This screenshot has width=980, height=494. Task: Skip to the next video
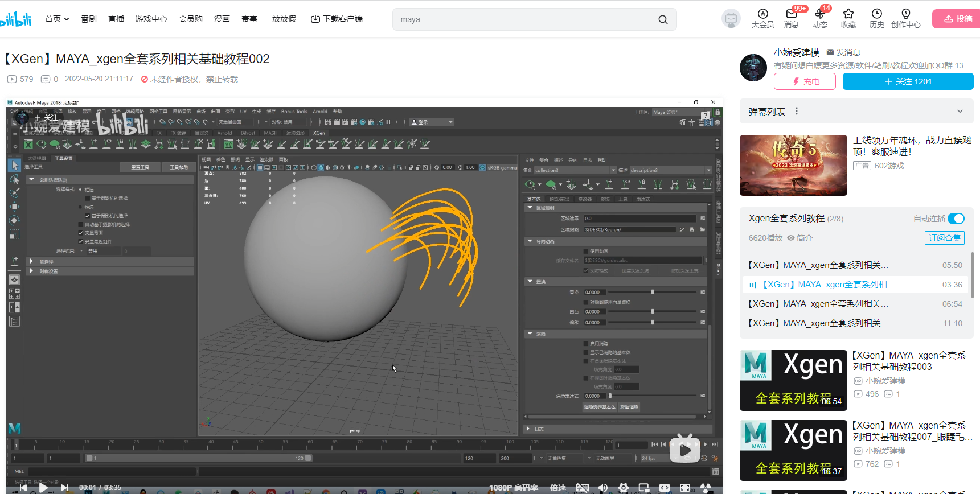pyautogui.click(x=64, y=488)
